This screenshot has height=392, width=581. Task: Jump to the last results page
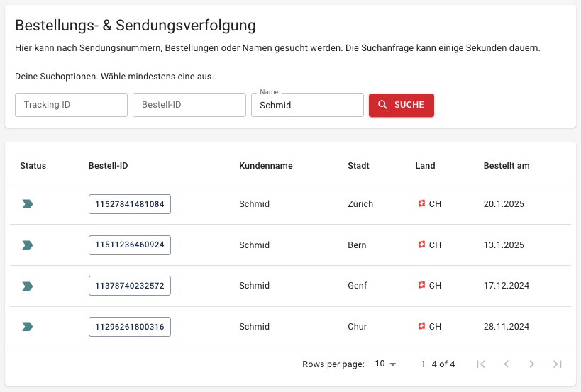pyautogui.click(x=558, y=364)
